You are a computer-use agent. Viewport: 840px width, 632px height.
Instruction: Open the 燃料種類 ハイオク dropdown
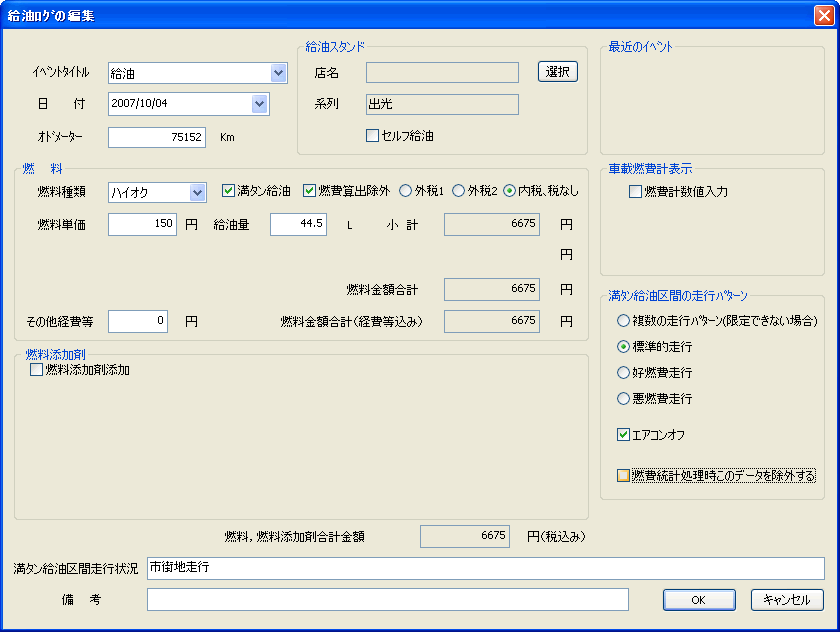click(x=197, y=192)
